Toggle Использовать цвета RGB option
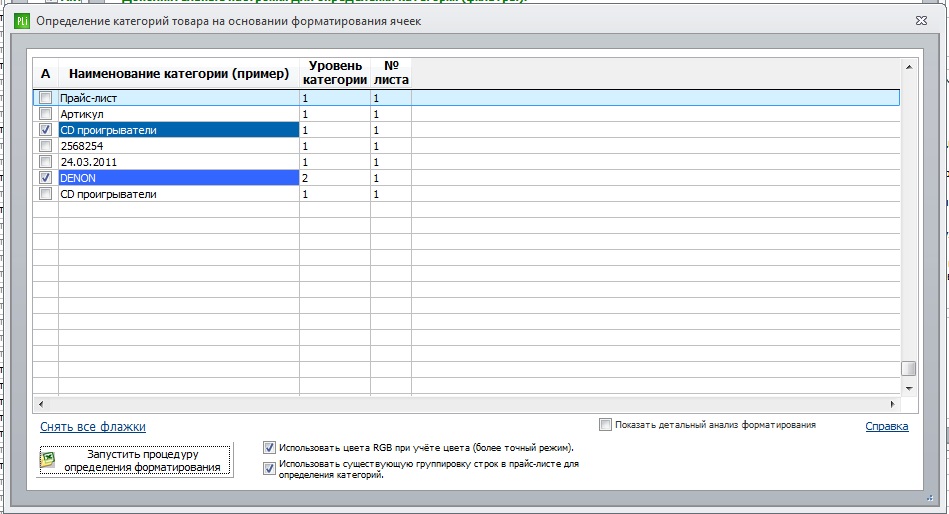949x514 pixels. [x=269, y=448]
